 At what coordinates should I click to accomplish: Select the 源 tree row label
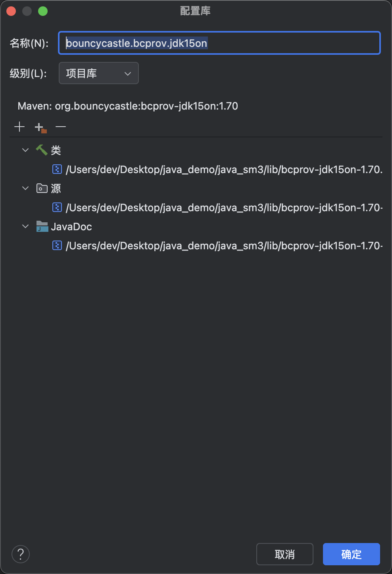coord(56,188)
